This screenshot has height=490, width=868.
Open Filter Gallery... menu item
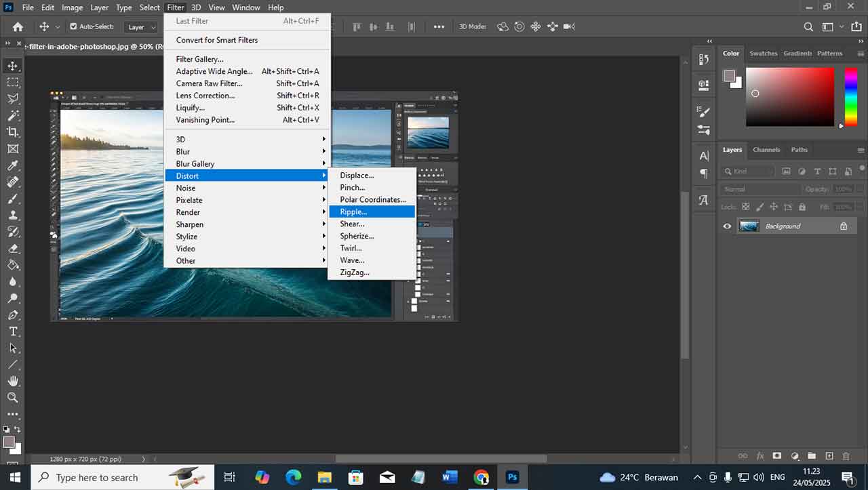click(x=247, y=60)
